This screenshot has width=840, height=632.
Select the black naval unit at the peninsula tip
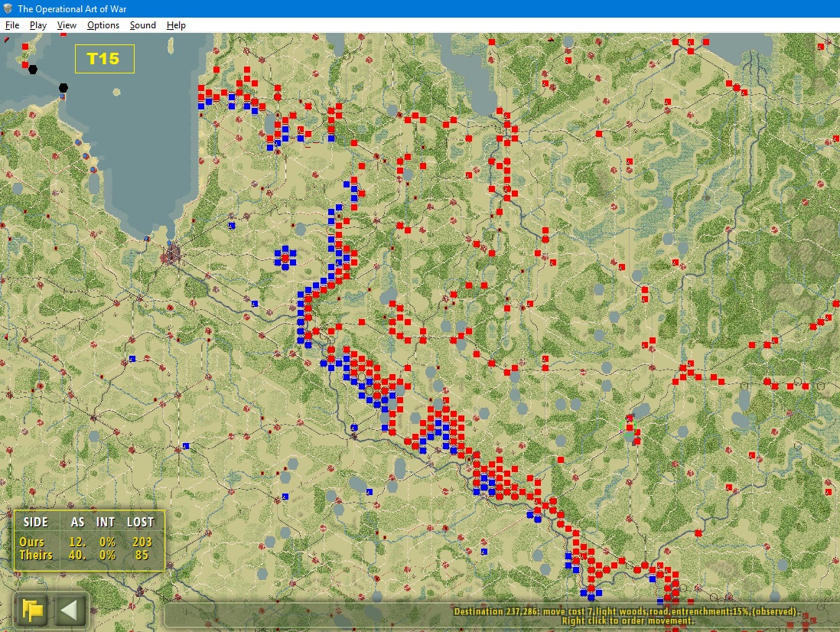click(x=33, y=69)
